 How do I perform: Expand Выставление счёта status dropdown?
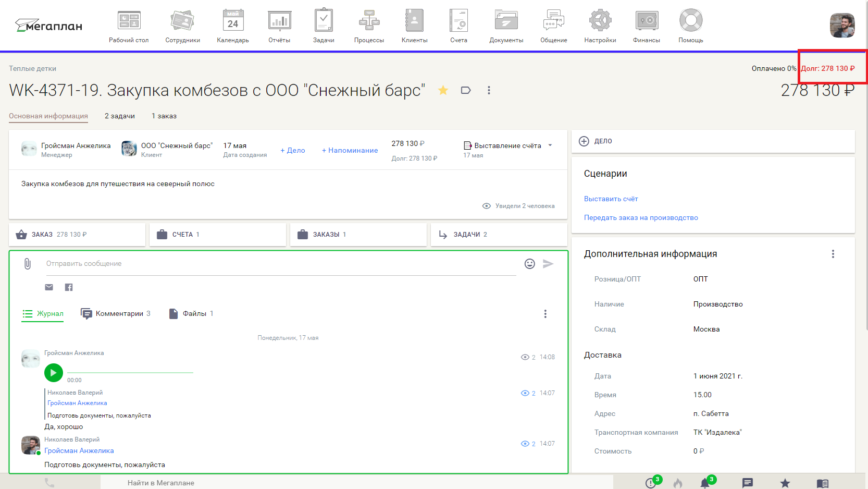pos(508,145)
